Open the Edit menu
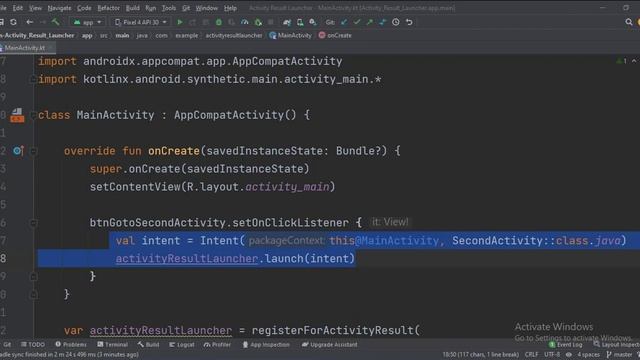This screenshot has width=640, height=360. tap(18, 8)
